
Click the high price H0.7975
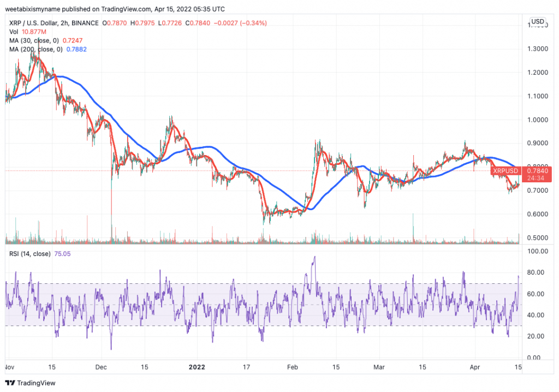tap(142, 23)
